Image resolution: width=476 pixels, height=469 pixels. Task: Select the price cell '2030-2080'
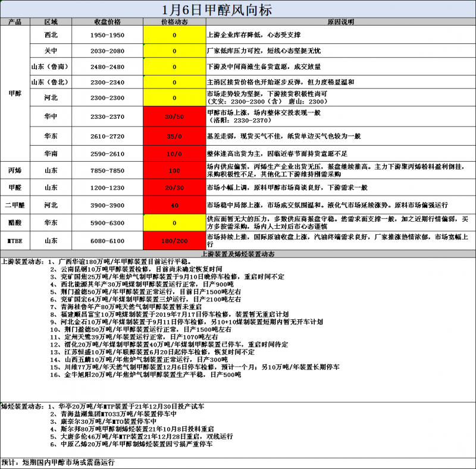(x=107, y=51)
